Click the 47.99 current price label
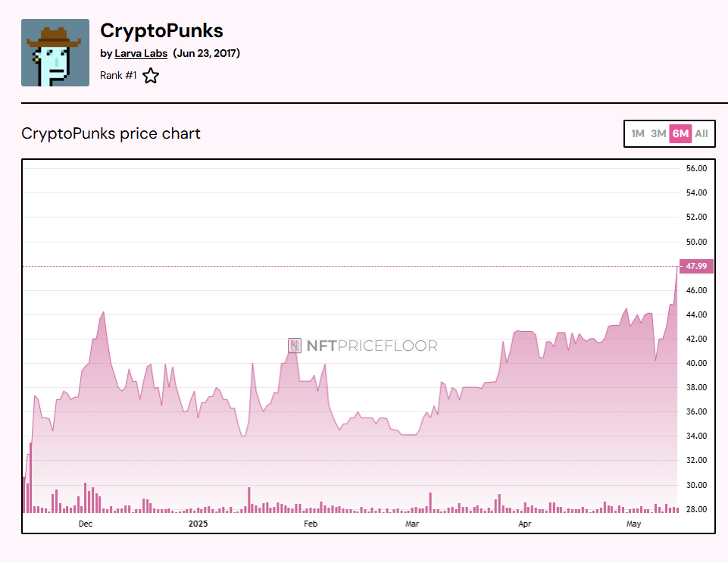This screenshot has height=563, width=728. coord(696,266)
